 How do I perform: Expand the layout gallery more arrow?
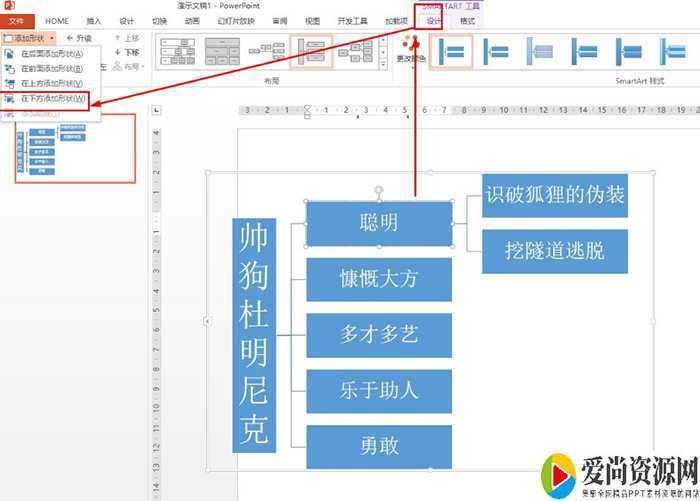click(x=382, y=64)
